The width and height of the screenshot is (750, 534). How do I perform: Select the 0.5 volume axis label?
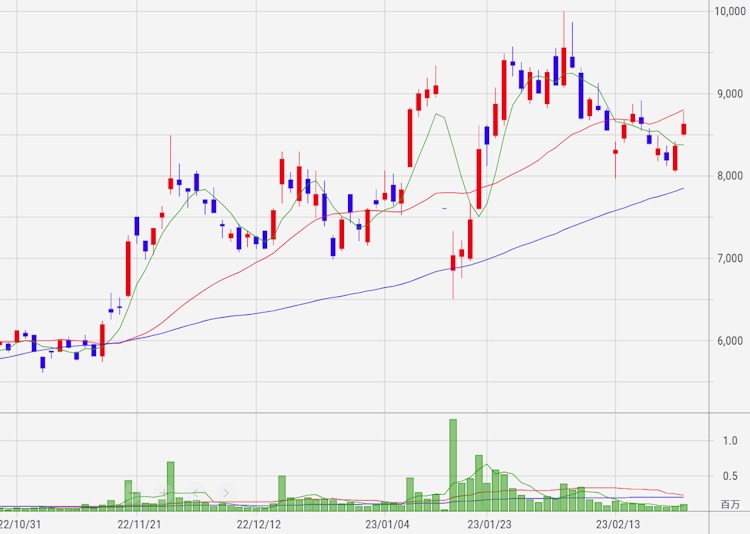(x=730, y=476)
